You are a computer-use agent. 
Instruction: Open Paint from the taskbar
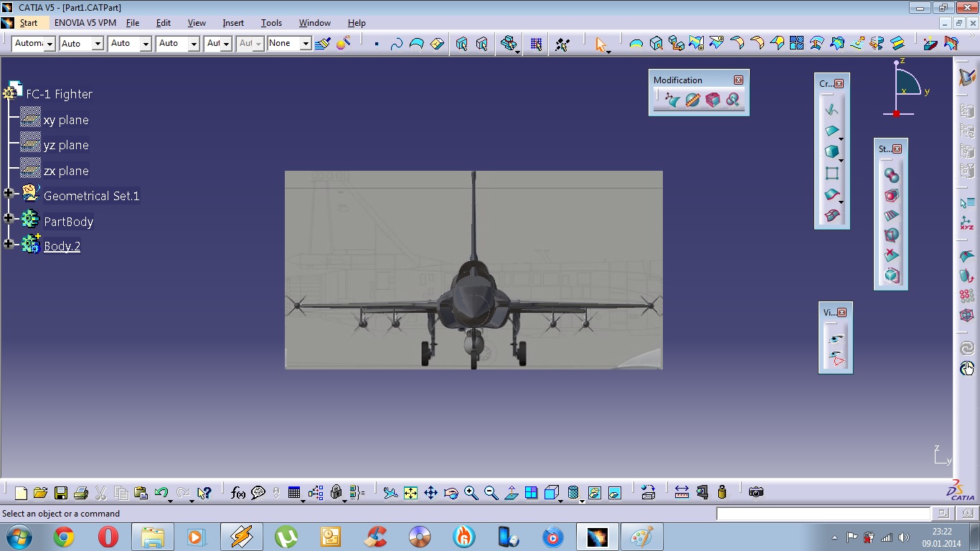[641, 537]
